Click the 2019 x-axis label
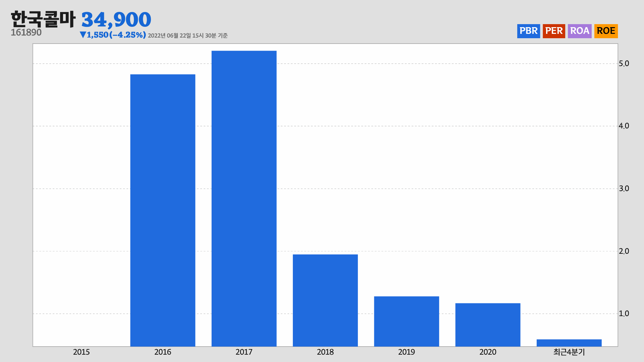Screen dimensions: 644x362 [x=407, y=352]
